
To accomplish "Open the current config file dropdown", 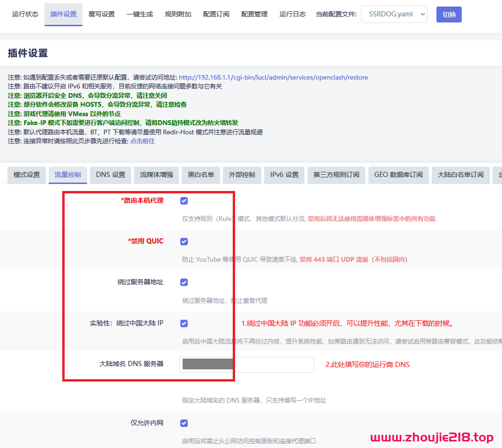I will (394, 14).
